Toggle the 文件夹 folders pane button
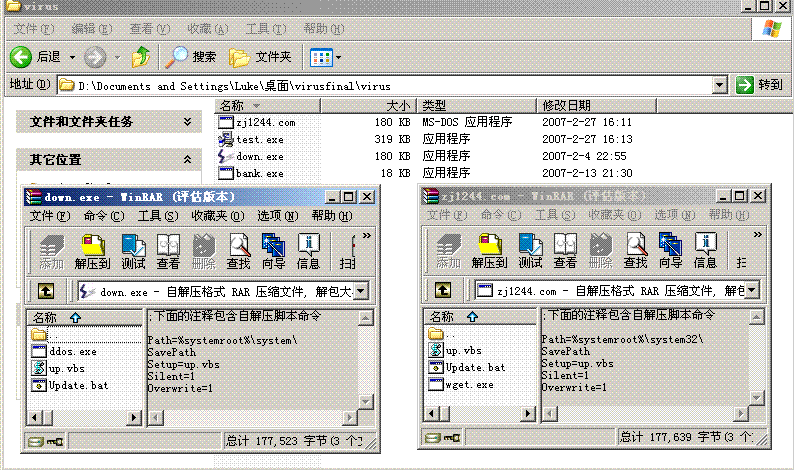Screen dimensions: 794x470 point(261,57)
